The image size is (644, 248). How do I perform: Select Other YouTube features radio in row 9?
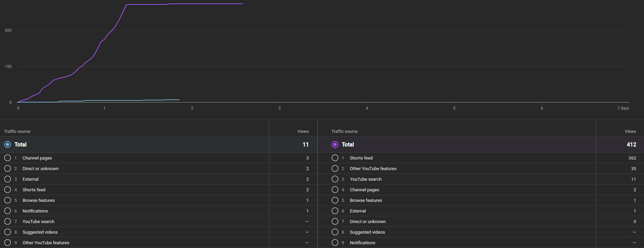8,243
